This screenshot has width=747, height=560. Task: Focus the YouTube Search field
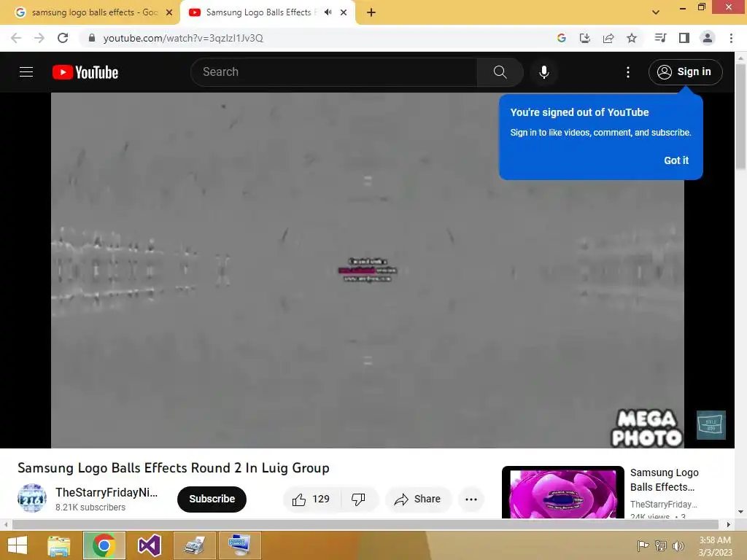(333, 72)
